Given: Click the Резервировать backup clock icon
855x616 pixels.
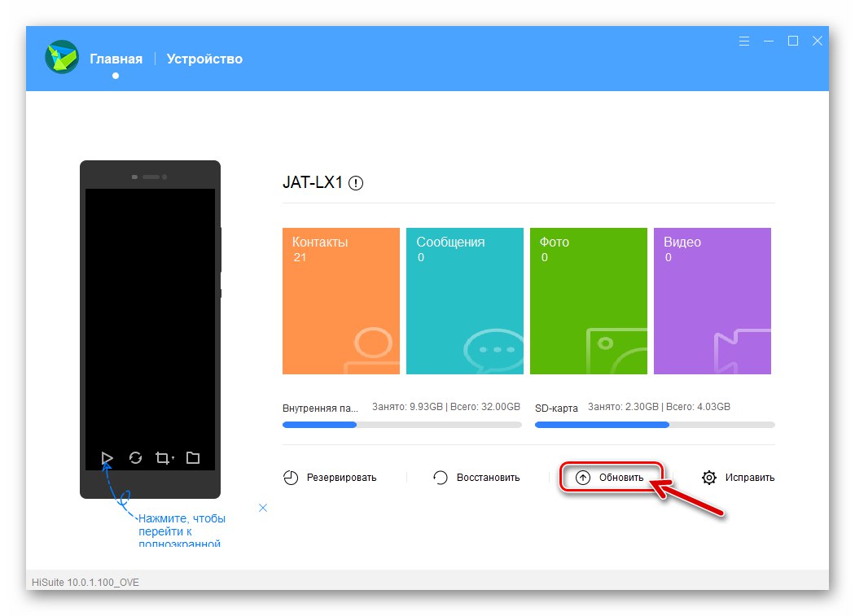Looking at the screenshot, I should (291, 478).
